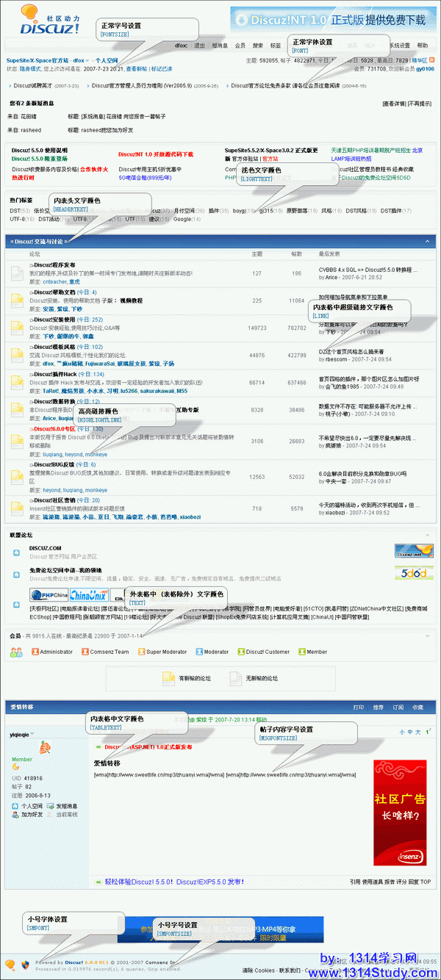
Task: Click the 社区广告 red banner ad
Action: pyautogui.click(x=400, y=803)
